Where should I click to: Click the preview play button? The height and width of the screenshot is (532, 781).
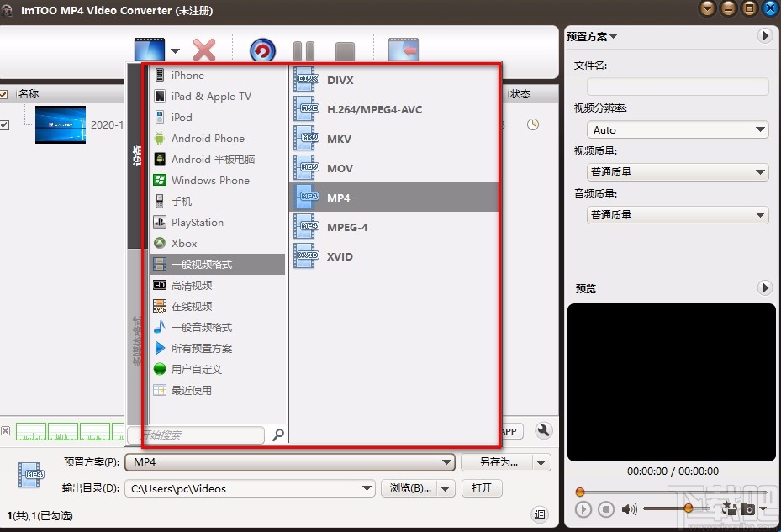point(583,509)
